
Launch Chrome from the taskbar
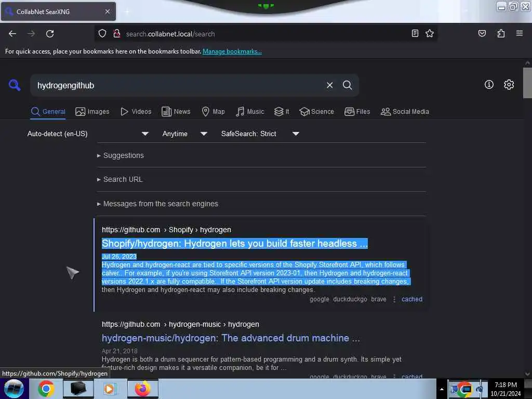[46, 389]
